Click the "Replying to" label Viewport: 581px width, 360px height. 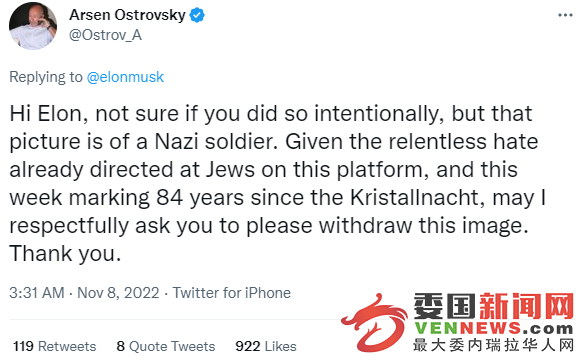coord(46,77)
